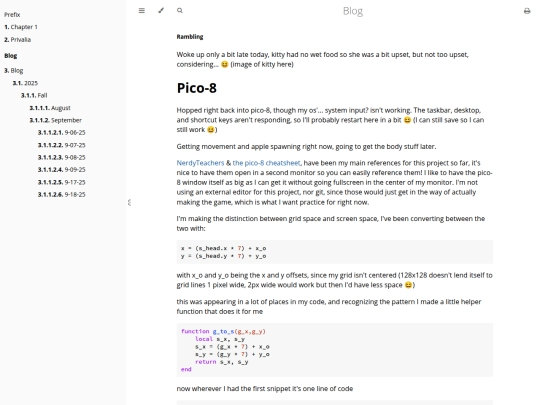Screen dimensions: 540x405
Task: Open the 9-09-25 blog entry
Action: [x=62, y=170]
